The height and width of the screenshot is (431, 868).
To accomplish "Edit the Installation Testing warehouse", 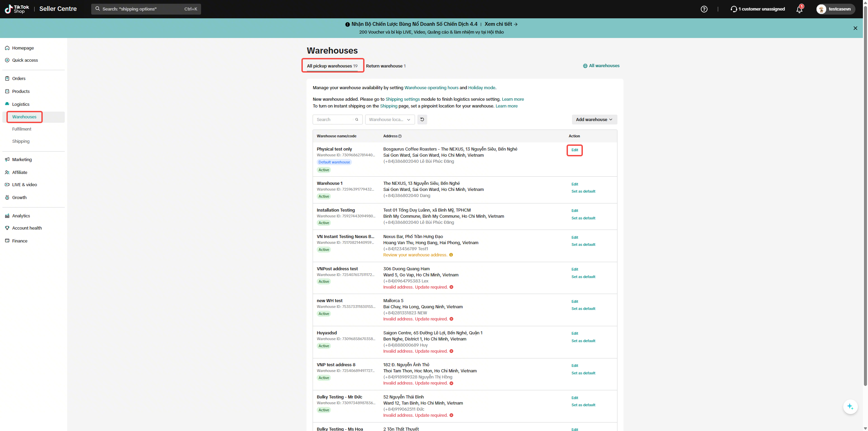I will click(x=575, y=211).
